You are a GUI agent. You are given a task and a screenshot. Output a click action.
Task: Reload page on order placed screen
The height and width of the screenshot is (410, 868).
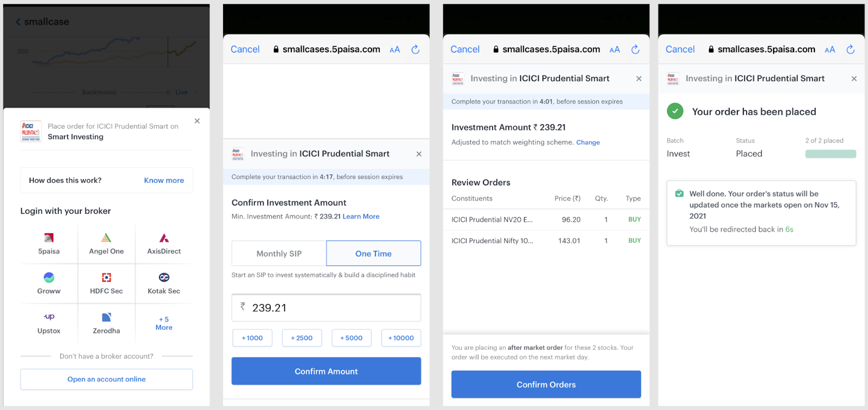point(851,49)
